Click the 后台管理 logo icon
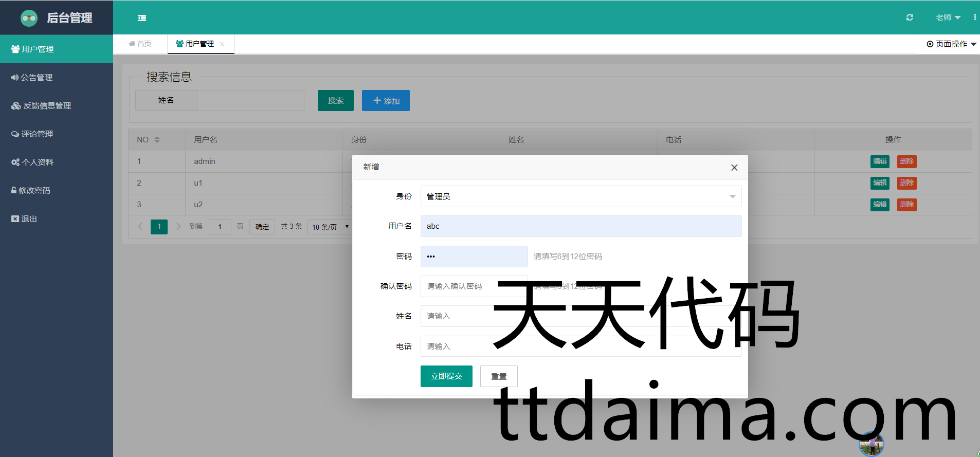 pos(29,18)
